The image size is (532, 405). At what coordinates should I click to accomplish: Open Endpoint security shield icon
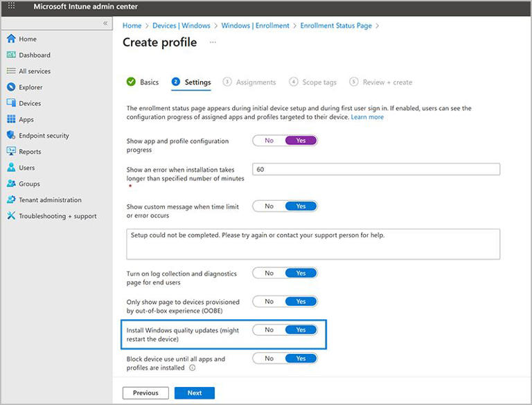point(11,136)
